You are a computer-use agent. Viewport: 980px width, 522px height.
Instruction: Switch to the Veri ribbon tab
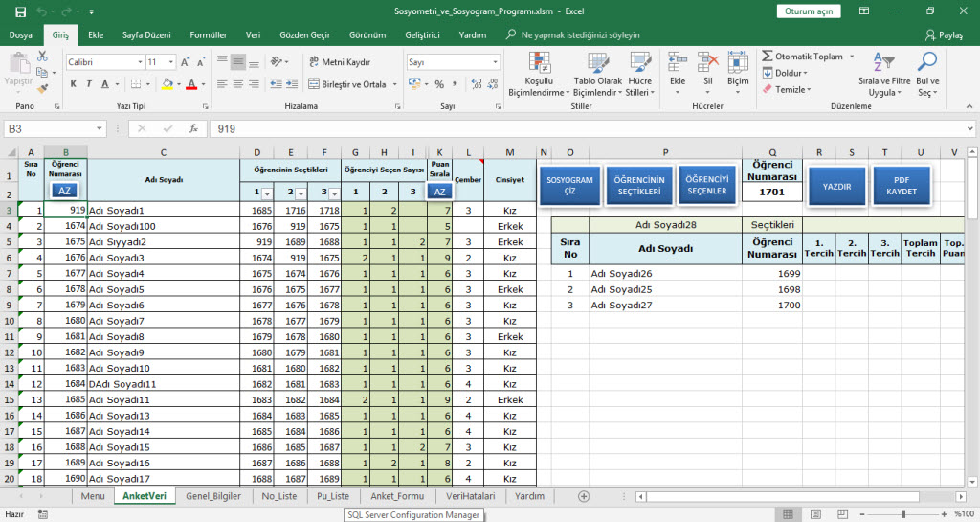253,35
